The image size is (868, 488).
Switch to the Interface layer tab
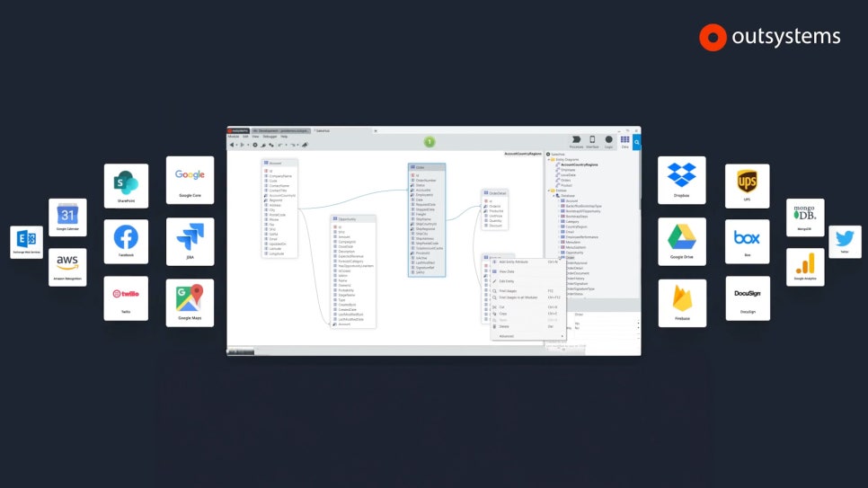[x=592, y=142]
